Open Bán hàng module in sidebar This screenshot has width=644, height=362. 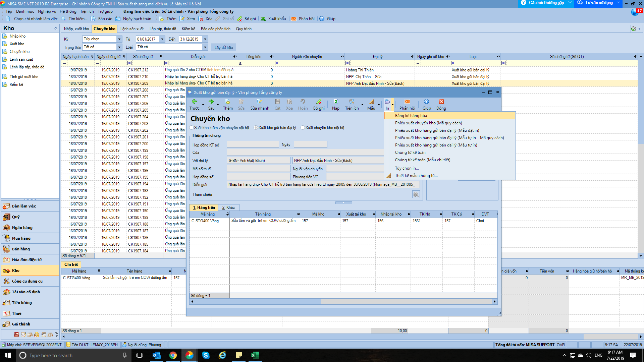21,249
